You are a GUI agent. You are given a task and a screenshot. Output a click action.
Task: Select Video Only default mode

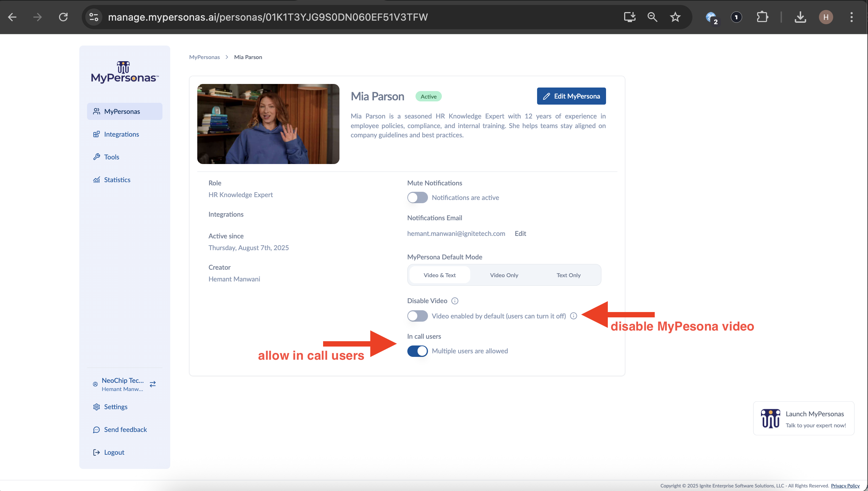click(x=504, y=275)
